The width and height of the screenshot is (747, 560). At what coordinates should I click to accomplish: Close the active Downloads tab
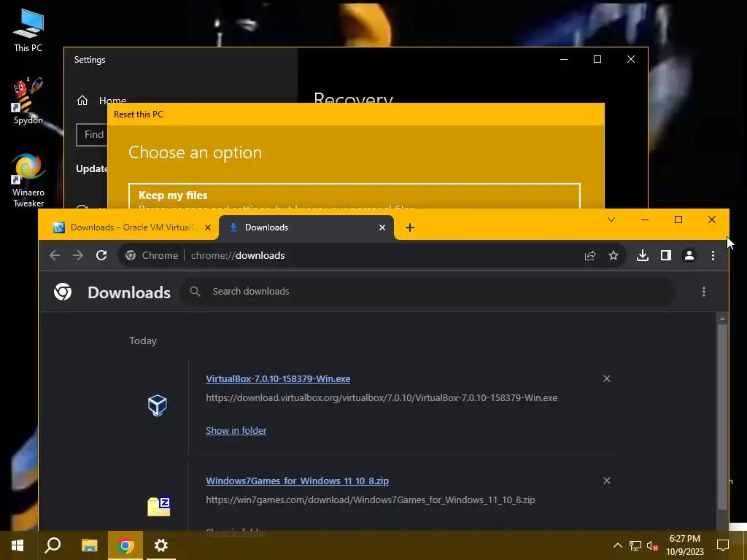coord(382,227)
